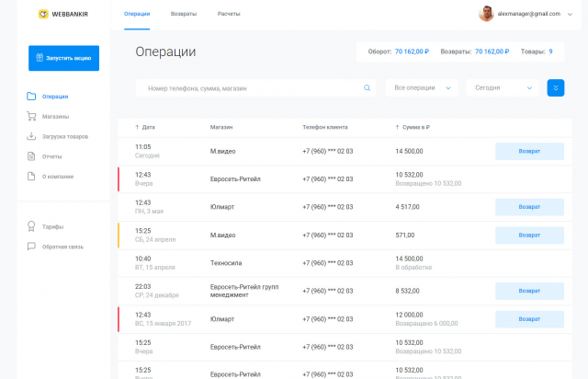The width and height of the screenshot is (588, 379).
Task: Click the Возвраты total 70 162,00 ₽
Action: pyautogui.click(x=492, y=52)
